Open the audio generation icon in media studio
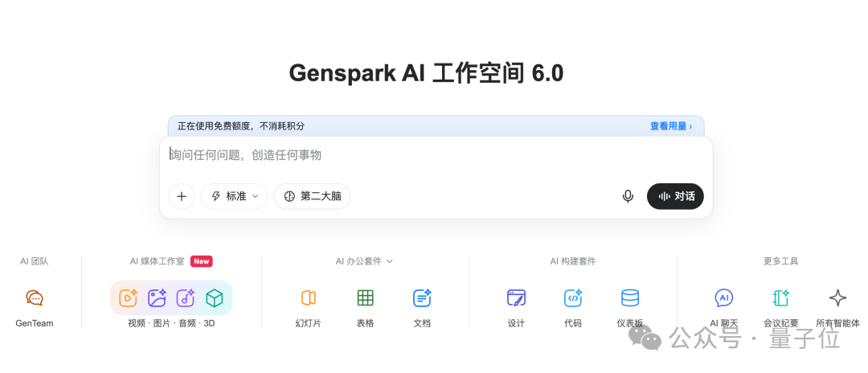The image size is (868, 373). (186, 298)
